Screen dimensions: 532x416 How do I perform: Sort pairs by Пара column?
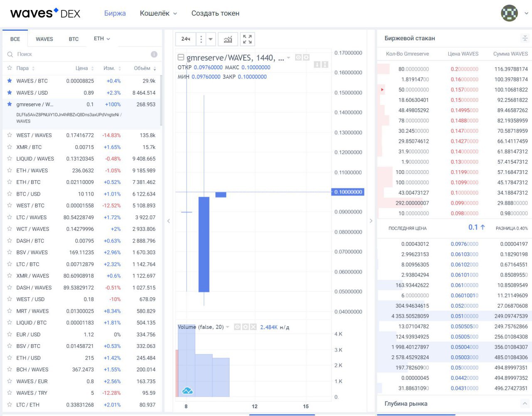point(25,68)
